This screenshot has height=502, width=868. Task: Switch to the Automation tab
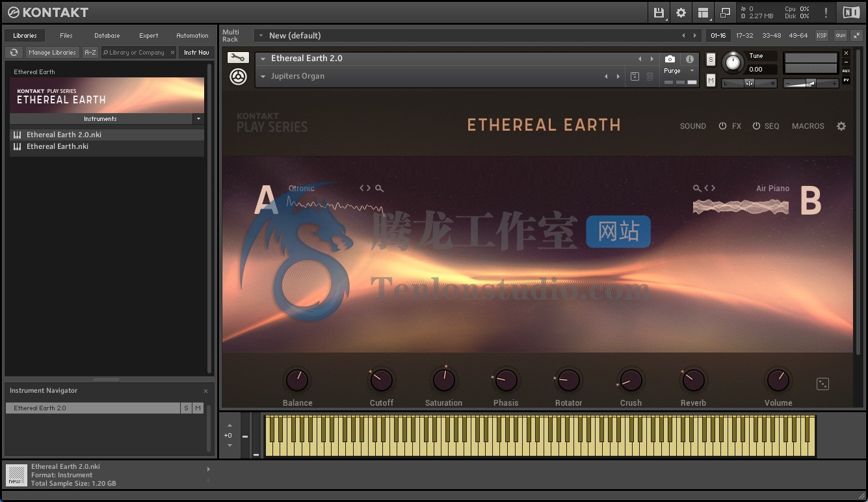click(x=192, y=36)
